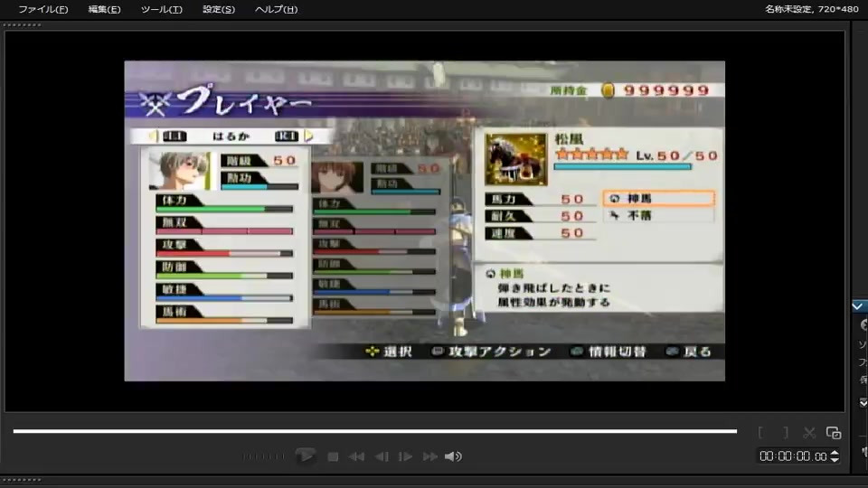Viewport: 868px width, 488px height.
Task: Click the 00:00:00.00 timecode field
Action: tap(793, 456)
